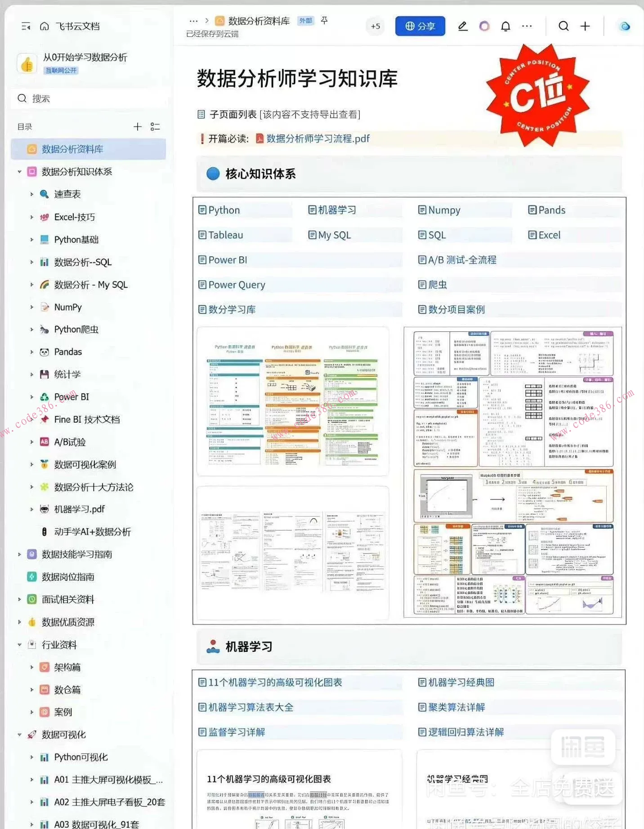Toggle the outline list icon next to 目录

click(155, 127)
